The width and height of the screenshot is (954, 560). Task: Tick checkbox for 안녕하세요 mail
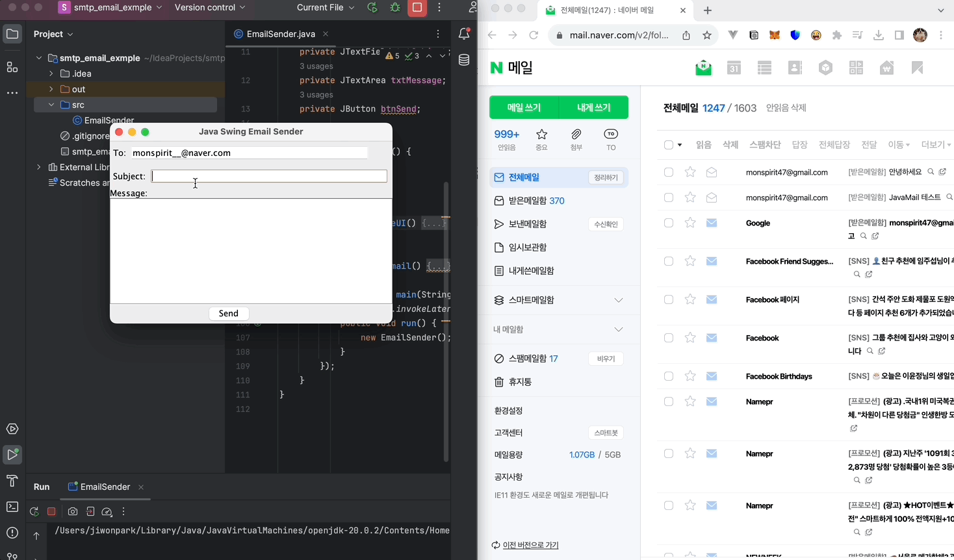669,172
